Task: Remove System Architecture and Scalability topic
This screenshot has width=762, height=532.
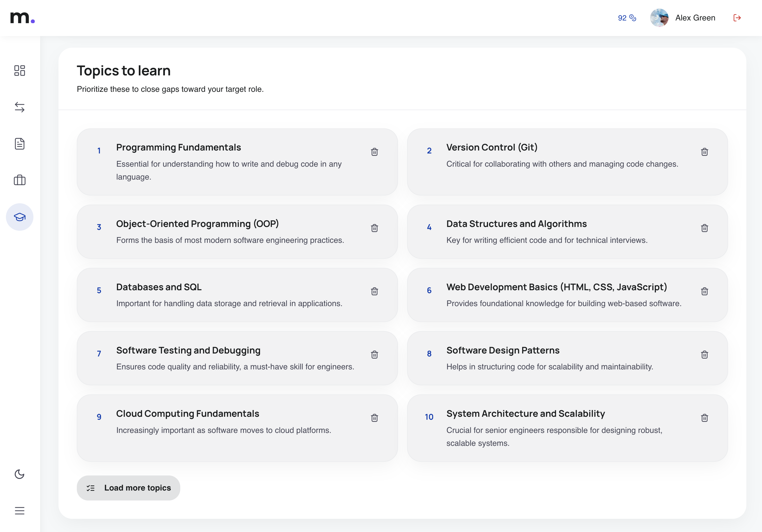Action: point(705,418)
